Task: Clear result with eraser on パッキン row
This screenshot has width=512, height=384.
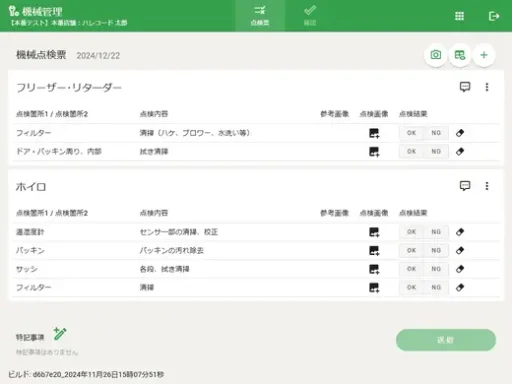Action: pyautogui.click(x=460, y=251)
